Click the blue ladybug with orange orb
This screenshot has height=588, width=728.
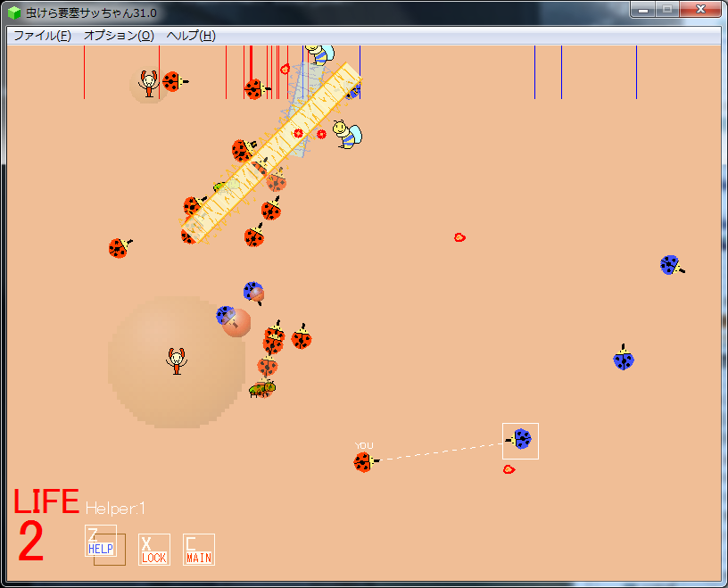(x=254, y=293)
